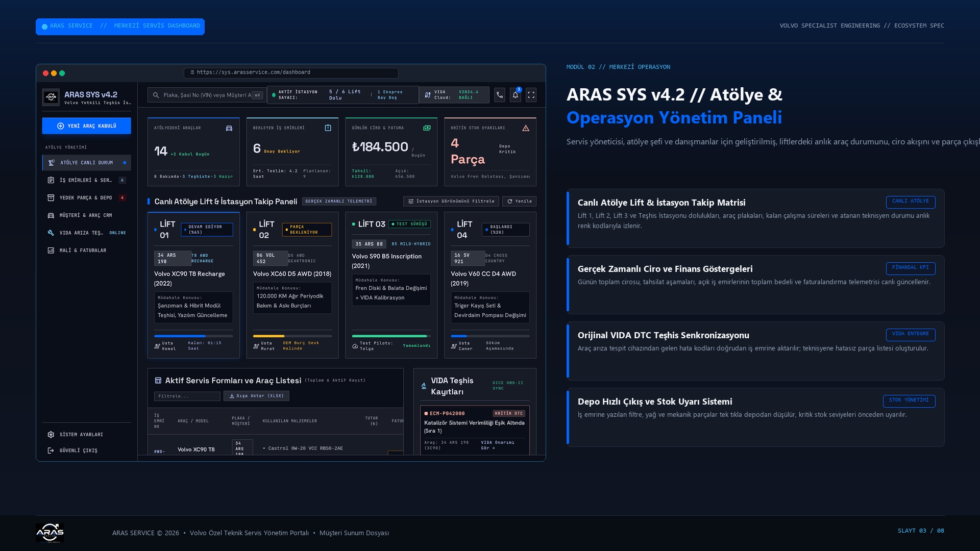Click the Yeni Araç Kabulü button
This screenshot has height=551, width=980.
pos(87,126)
